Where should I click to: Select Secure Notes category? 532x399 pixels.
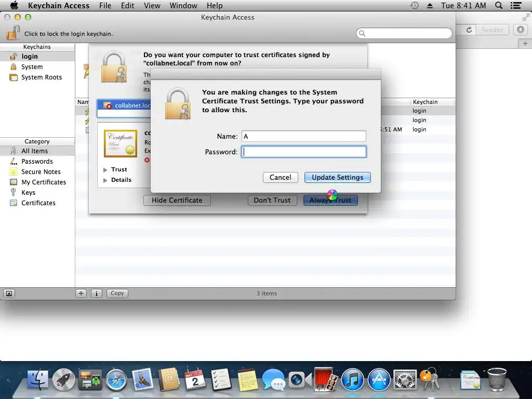tap(37, 171)
